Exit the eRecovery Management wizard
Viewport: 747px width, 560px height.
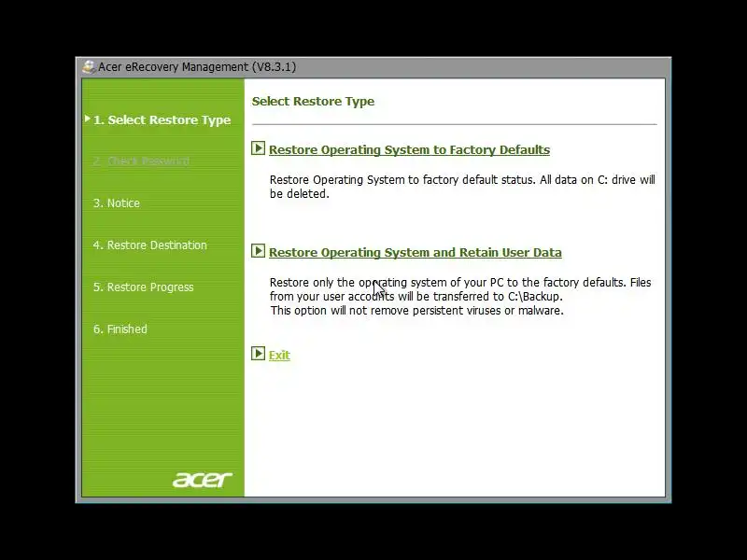(x=279, y=356)
